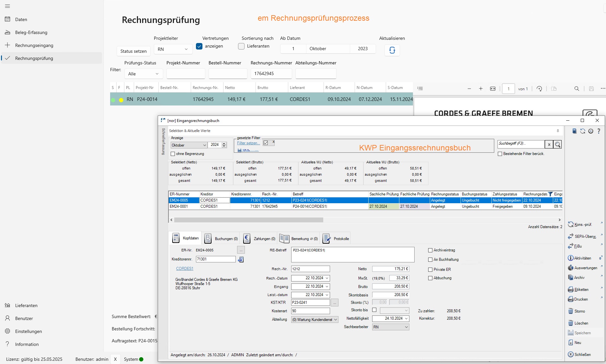Check the ohne Begrenzung checkbox

pyautogui.click(x=173, y=154)
